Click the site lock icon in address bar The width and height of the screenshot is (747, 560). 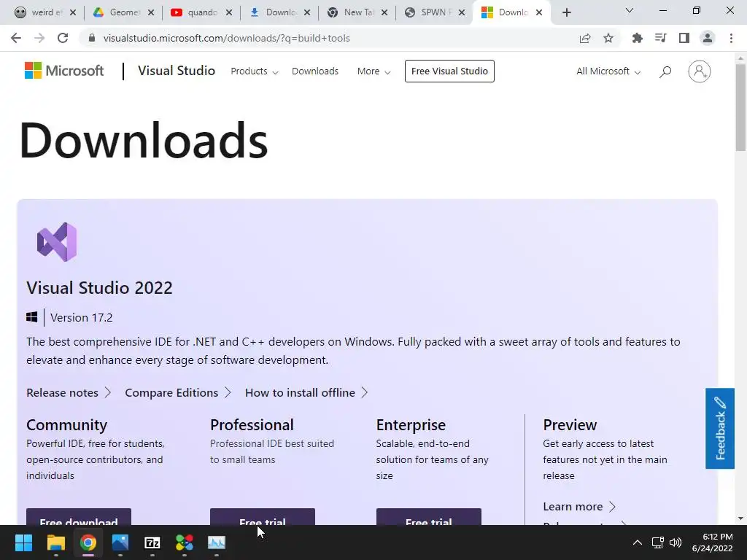pyautogui.click(x=92, y=38)
